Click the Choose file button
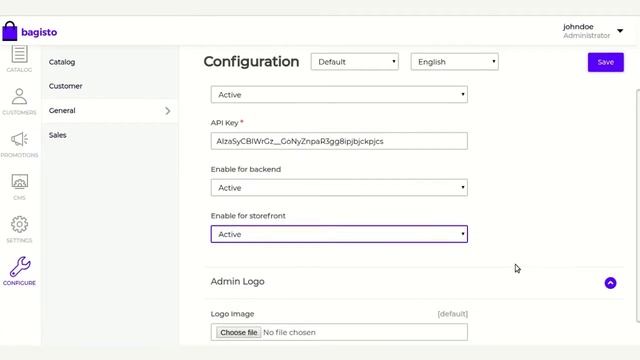The image size is (640, 360). [239, 332]
